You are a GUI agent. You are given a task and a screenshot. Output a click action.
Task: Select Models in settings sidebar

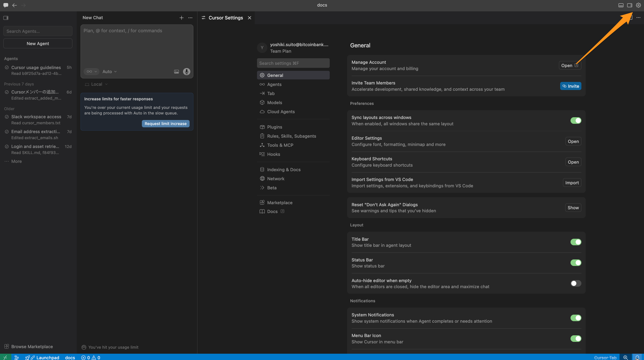pyautogui.click(x=274, y=103)
